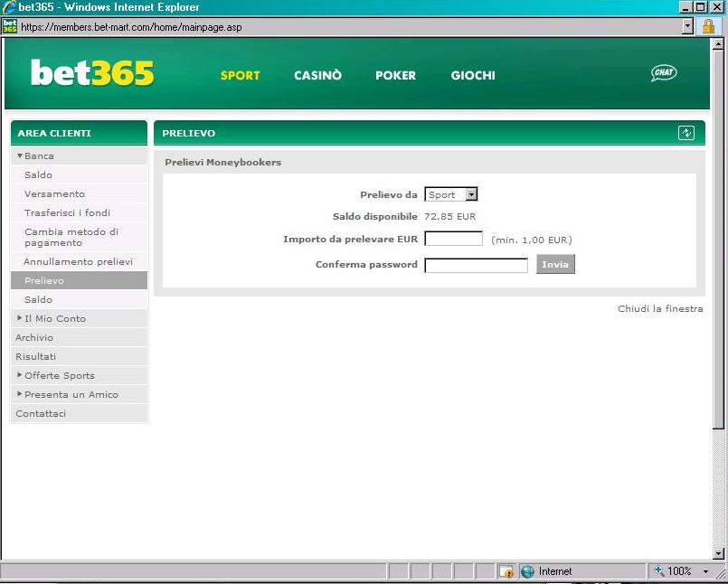Click the Prelievi Moneybookers heading

coord(222,163)
